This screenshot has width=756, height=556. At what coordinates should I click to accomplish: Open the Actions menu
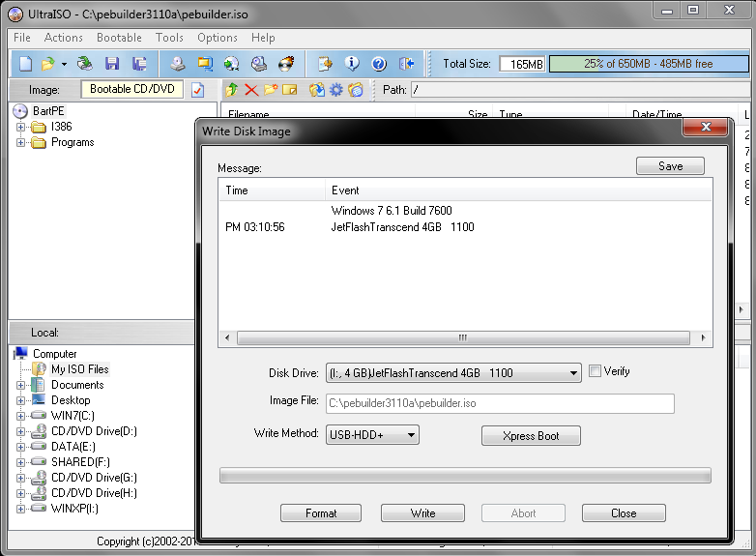(63, 38)
